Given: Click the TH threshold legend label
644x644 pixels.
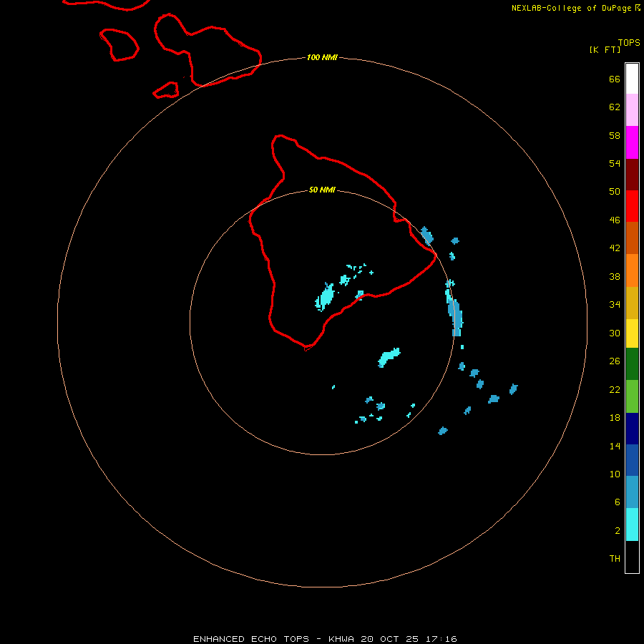Looking at the screenshot, I should [x=615, y=559].
